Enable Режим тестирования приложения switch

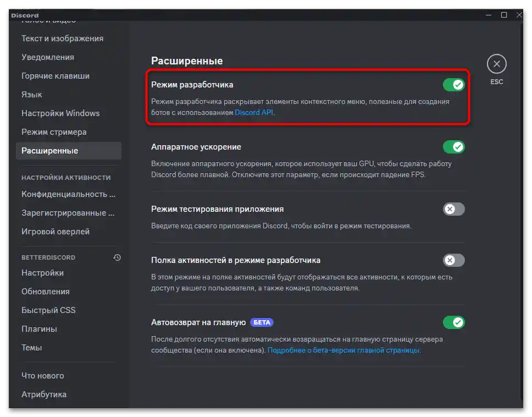point(453,209)
